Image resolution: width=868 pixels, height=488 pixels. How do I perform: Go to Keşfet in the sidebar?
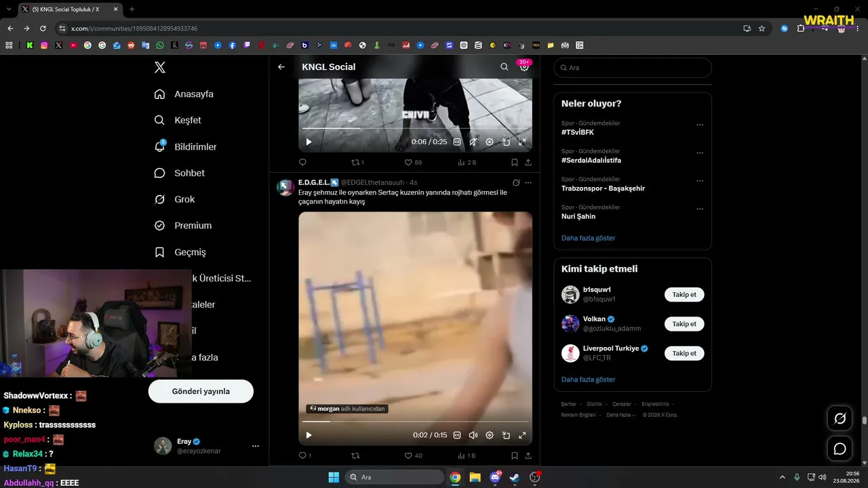[x=178, y=121]
